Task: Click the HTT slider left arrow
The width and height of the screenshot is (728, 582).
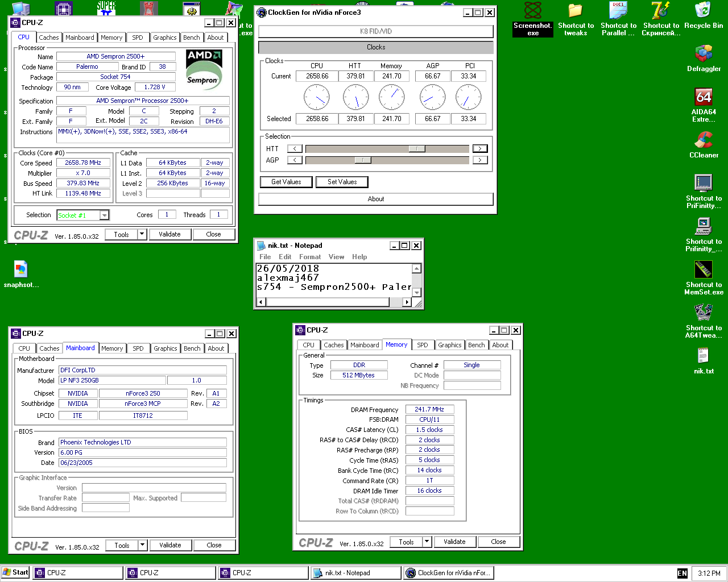Action: pyautogui.click(x=295, y=149)
